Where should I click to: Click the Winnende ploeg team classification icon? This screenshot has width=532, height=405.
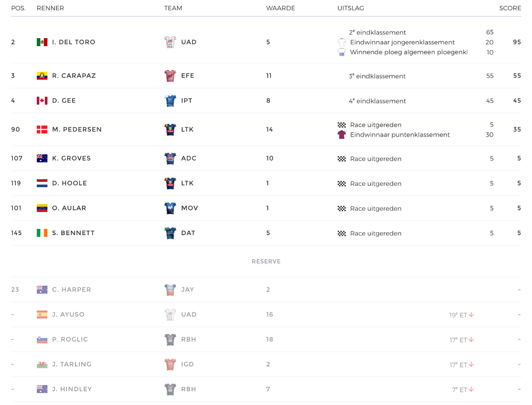point(341,52)
